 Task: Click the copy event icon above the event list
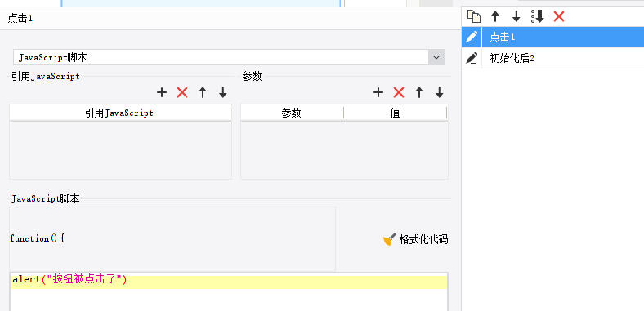click(x=474, y=17)
